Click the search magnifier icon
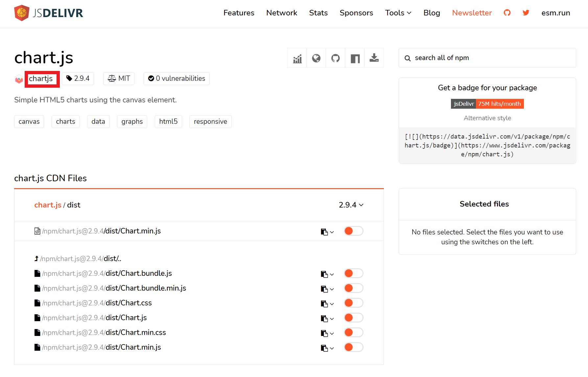Image resolution: width=588 pixels, height=377 pixels. click(408, 58)
